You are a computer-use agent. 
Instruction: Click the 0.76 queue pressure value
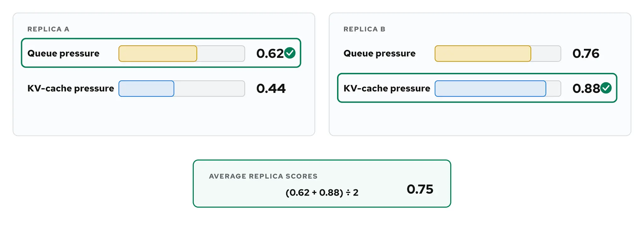pos(586,54)
